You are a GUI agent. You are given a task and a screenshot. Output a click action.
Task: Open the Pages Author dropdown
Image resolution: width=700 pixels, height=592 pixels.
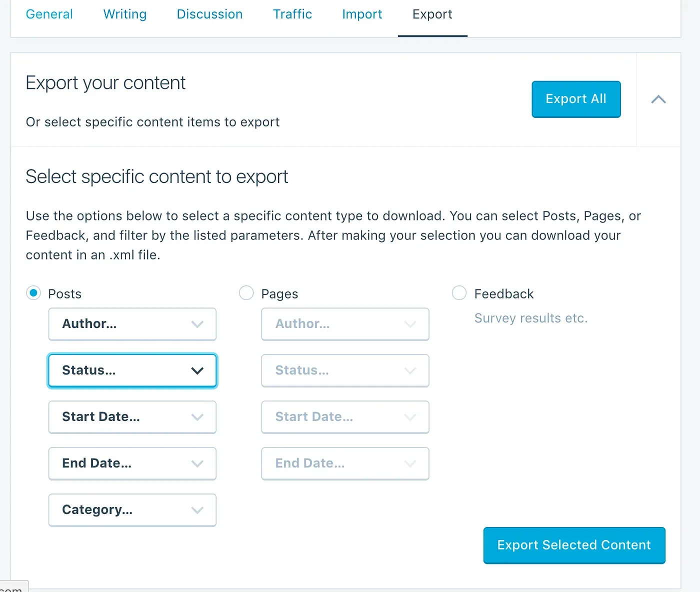tap(345, 324)
